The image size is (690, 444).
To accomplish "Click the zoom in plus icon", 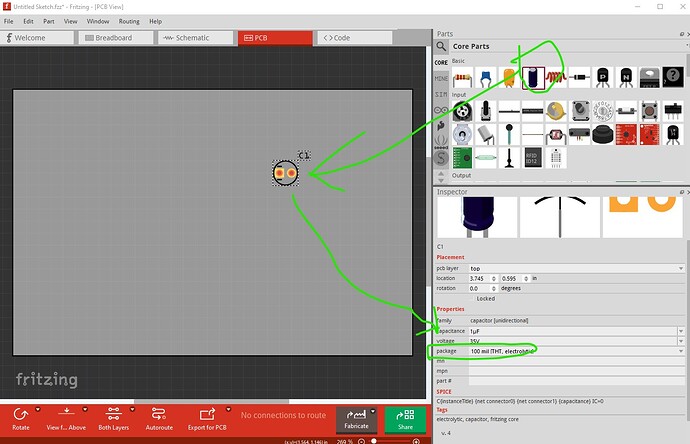I will (416, 441).
